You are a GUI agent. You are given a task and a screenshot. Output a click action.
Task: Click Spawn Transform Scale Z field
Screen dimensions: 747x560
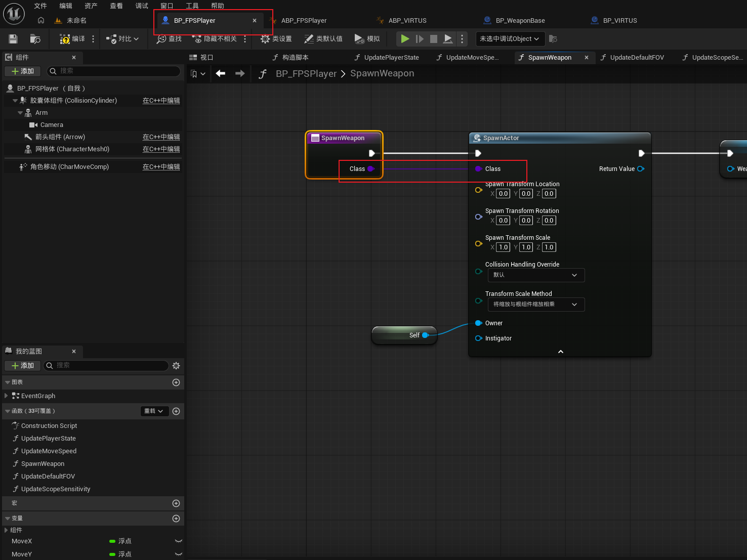pos(549,247)
